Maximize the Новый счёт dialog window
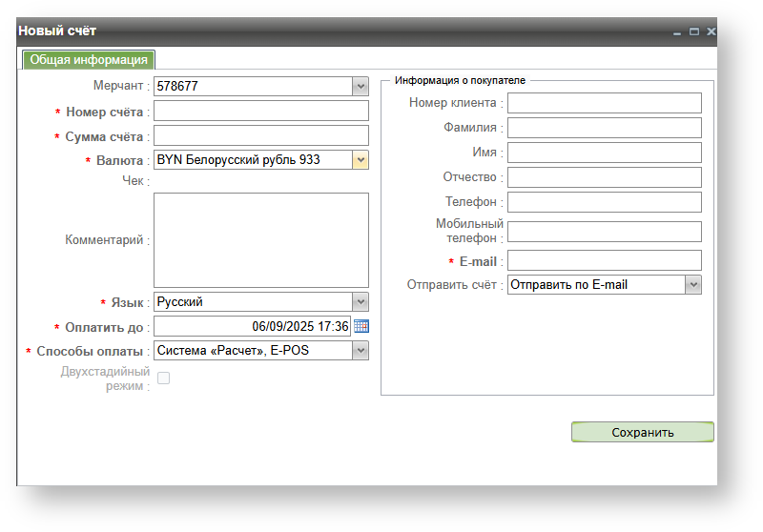 coord(694,32)
